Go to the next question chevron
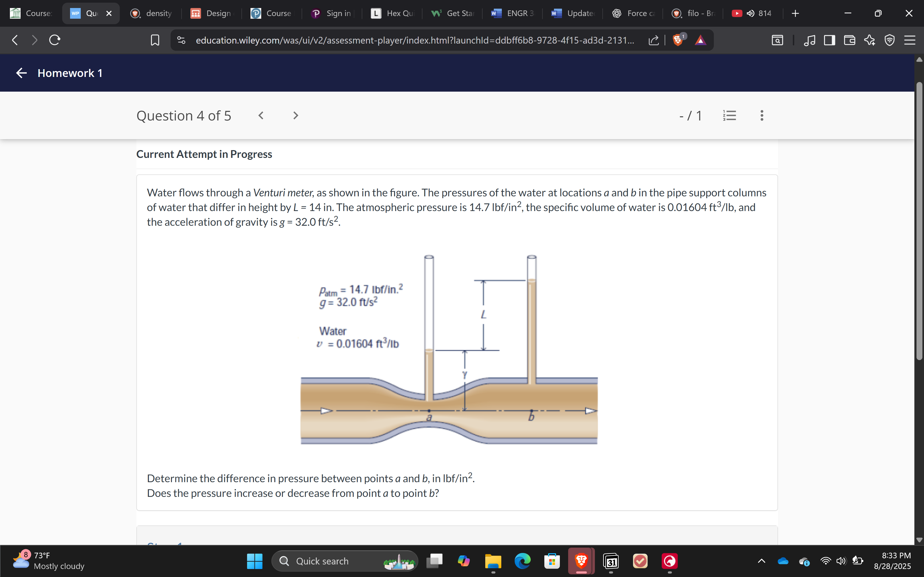The image size is (924, 577). 295,115
